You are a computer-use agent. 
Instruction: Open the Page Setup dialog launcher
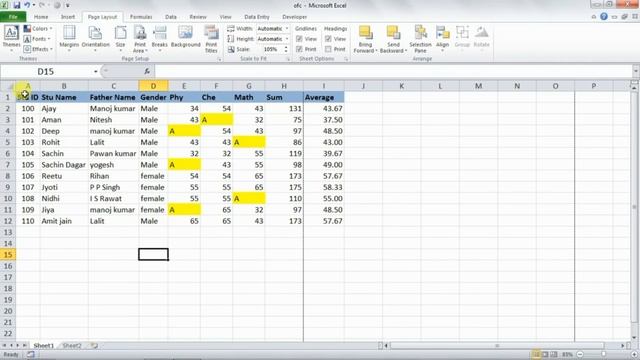pos(220,59)
